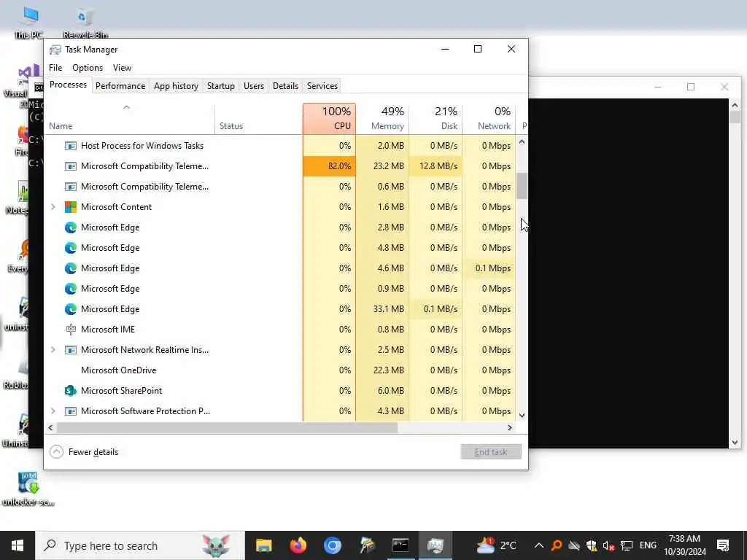The width and height of the screenshot is (747, 560).
Task: Click Microsoft Network Realtime Inspection process icon
Action: [x=71, y=350]
